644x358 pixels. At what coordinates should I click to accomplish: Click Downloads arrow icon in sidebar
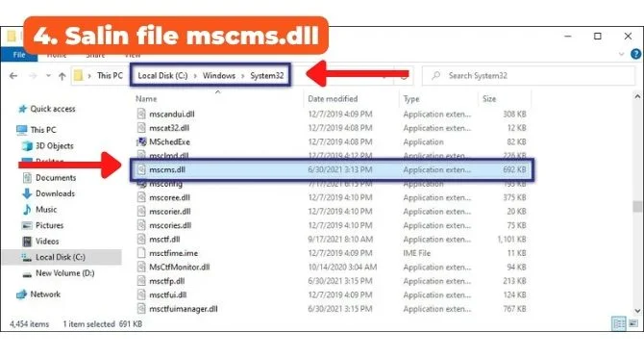pyautogui.click(x=27, y=193)
